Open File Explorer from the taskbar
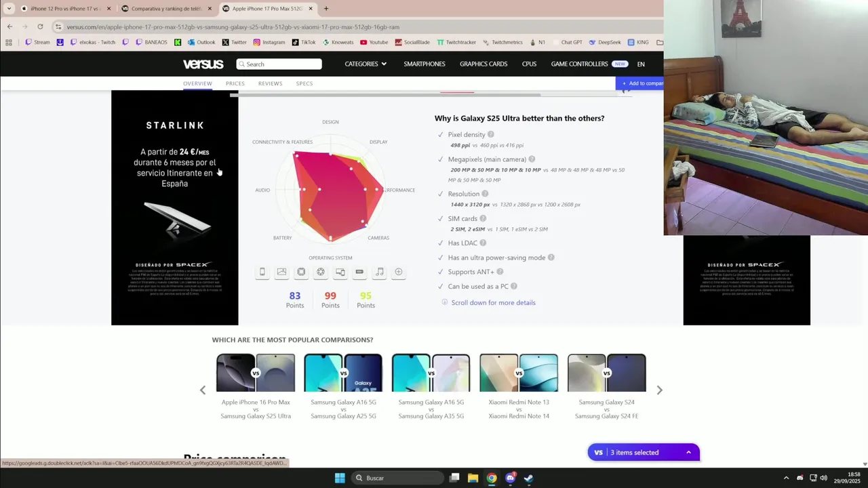This screenshot has width=868, height=488. 473,478
